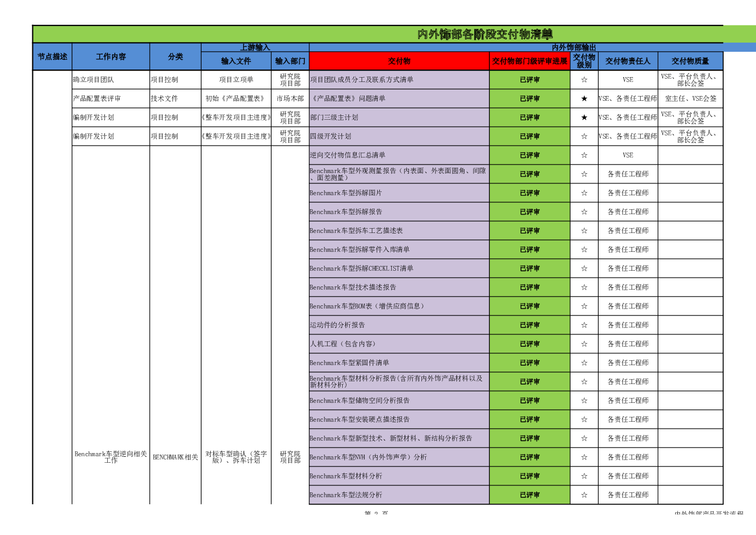Select the 确立项目团队 cell
Image resolution: width=756 pixels, height=535 pixels.
[110, 80]
